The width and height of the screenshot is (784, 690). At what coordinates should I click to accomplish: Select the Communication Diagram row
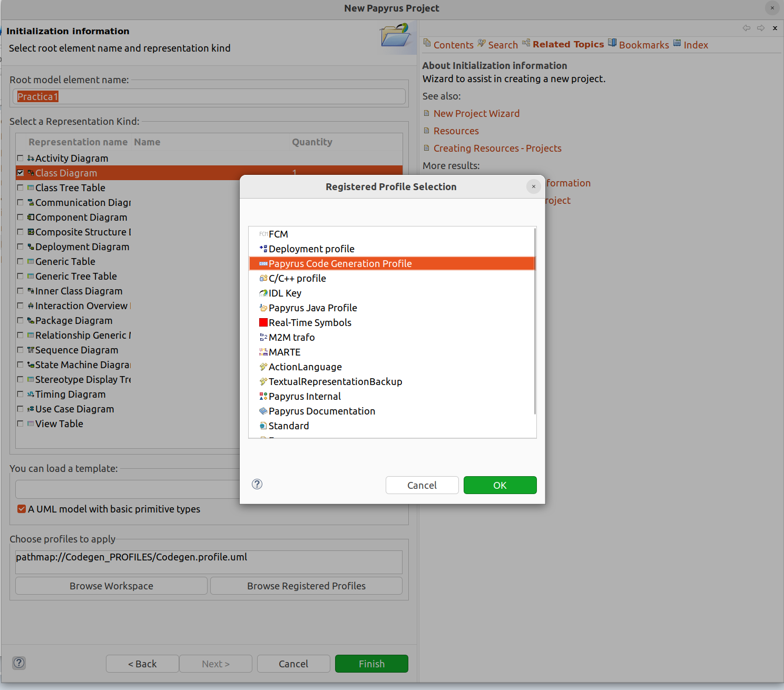[126, 202]
